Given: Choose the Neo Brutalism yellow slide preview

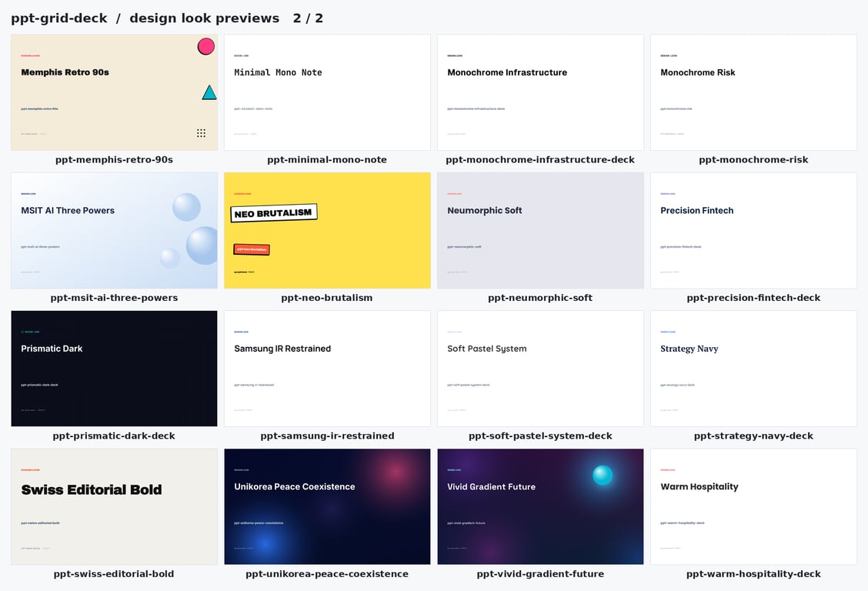Looking at the screenshot, I should [327, 230].
